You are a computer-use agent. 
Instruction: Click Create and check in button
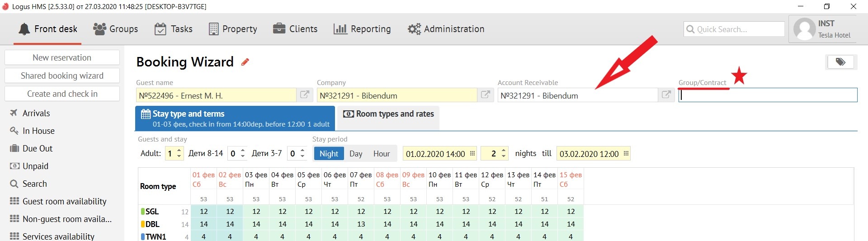point(62,94)
